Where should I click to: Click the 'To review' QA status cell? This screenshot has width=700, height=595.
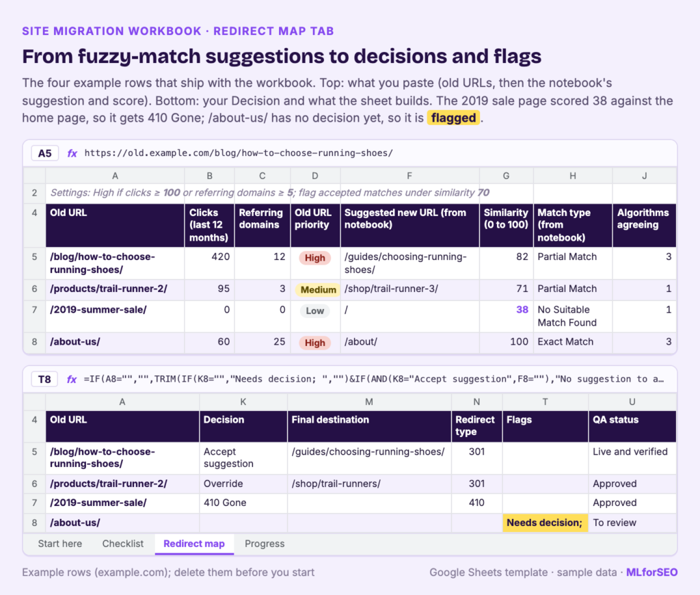click(x=632, y=523)
